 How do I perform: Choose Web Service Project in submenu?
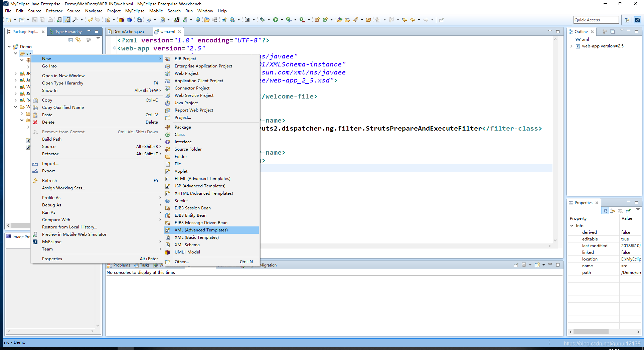coord(211,96)
